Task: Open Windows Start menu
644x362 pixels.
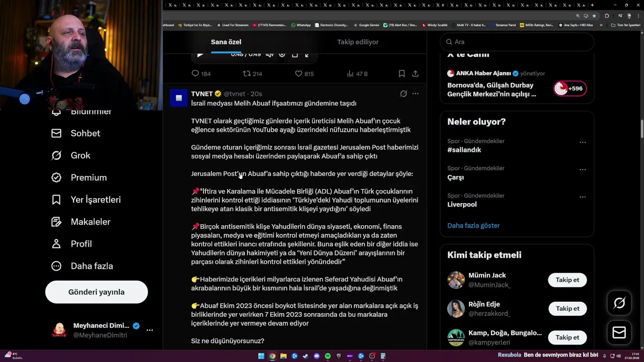Action: (x=261, y=356)
